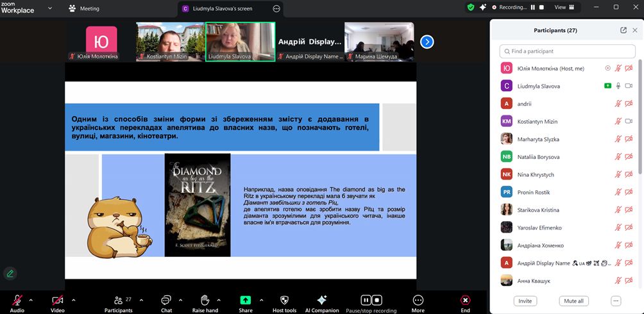Click the Raise hand icon
This screenshot has width=644, height=314.
coord(205,300)
